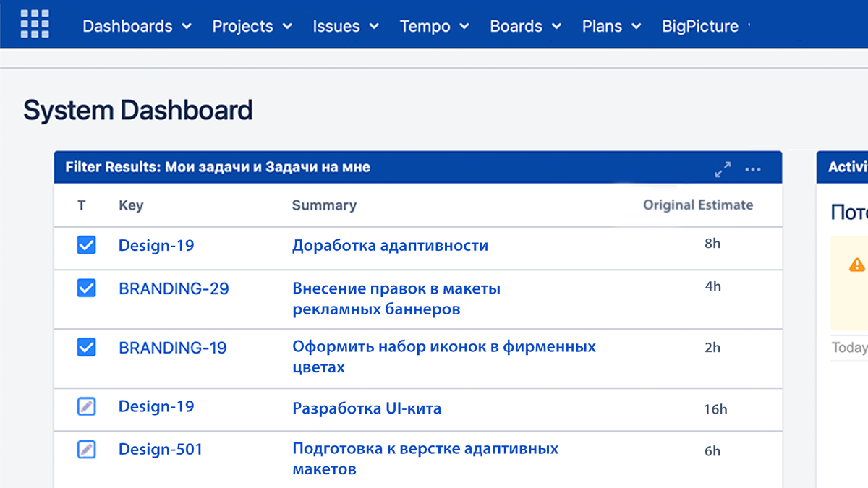Open summary Подготовка к верстке адаптивных макетов
The width and height of the screenshot is (868, 488).
click(425, 458)
